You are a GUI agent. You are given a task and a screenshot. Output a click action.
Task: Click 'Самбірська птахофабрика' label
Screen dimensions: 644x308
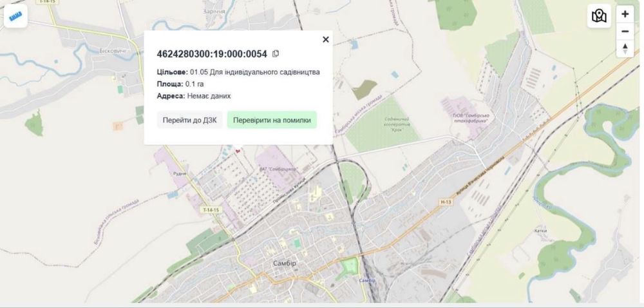pos(471,119)
